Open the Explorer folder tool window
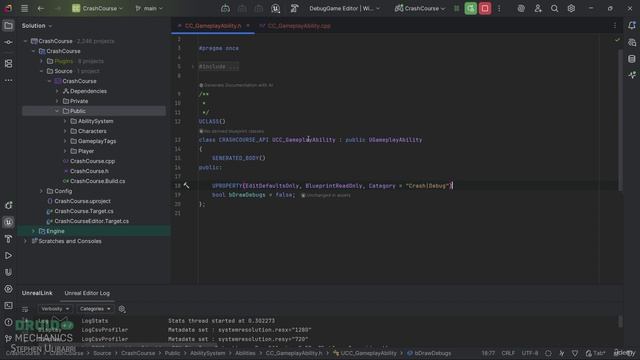 pos(8,26)
